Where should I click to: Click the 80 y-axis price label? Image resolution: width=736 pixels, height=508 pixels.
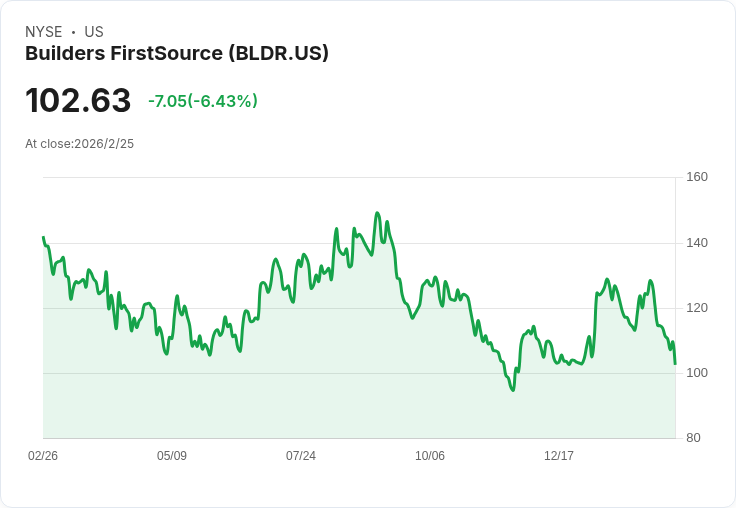[x=693, y=438]
